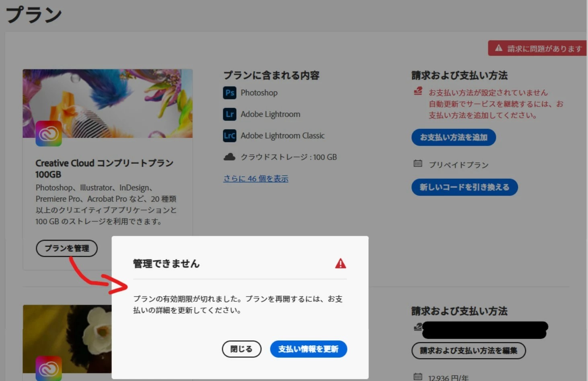This screenshot has height=381, width=588.
Task: Click 支払い情報を更新 button
Action: [308, 349]
